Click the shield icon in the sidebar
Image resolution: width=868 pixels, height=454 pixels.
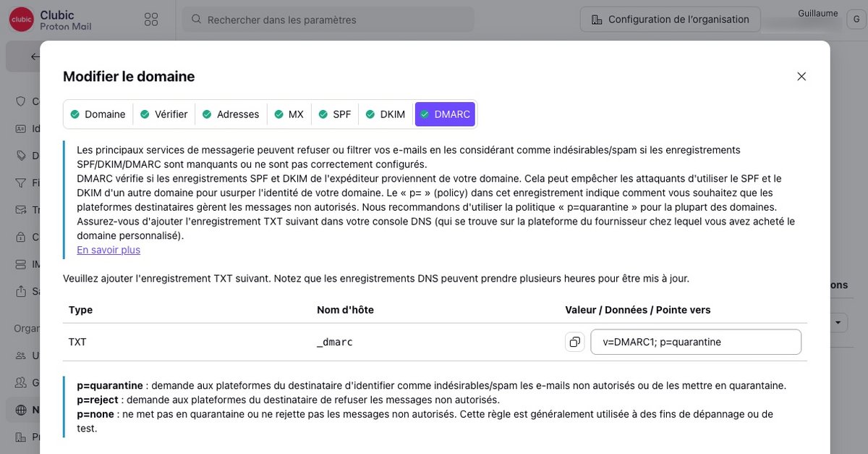(x=21, y=101)
